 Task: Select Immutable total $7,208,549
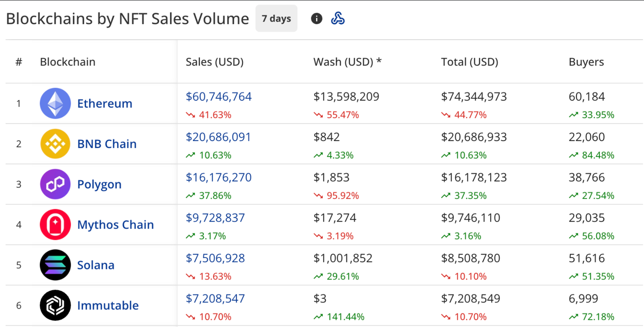(471, 299)
